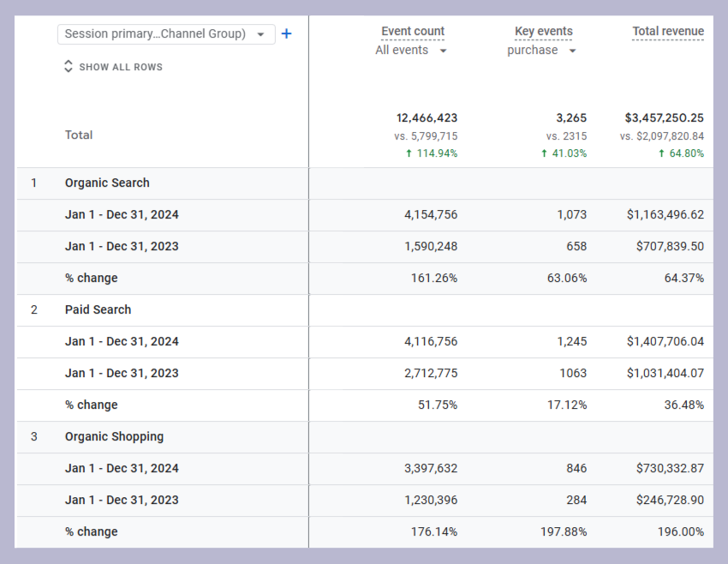Screen dimensions: 728x564
Task: Click Paid Search 2024 event count 4,116,756
Action: coord(431,341)
